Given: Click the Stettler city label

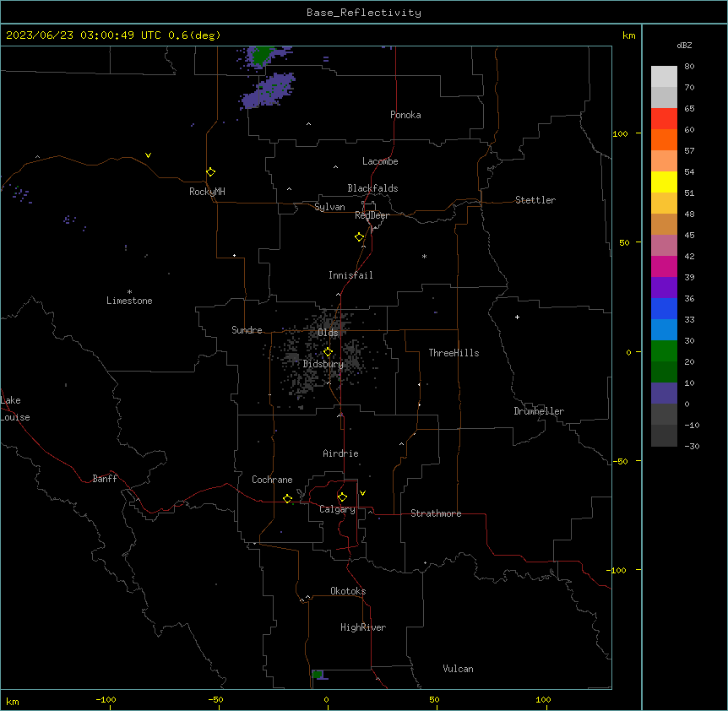Looking at the screenshot, I should coord(535,200).
